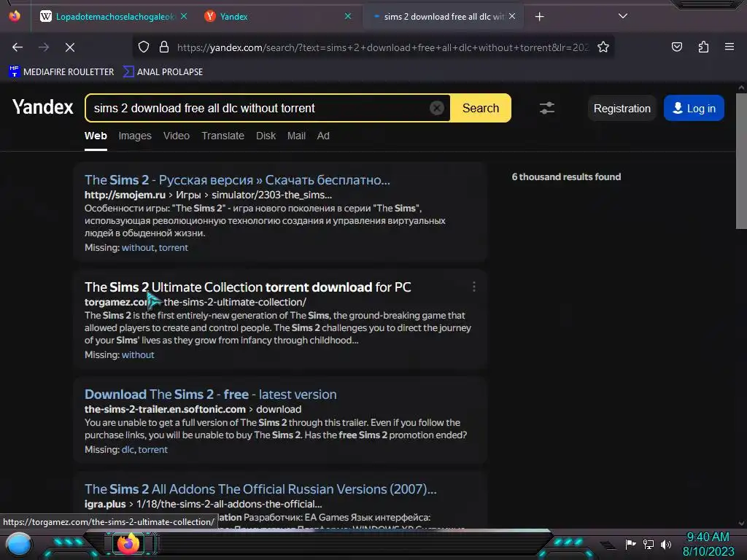Stop loading the page with X button

pyautogui.click(x=70, y=47)
